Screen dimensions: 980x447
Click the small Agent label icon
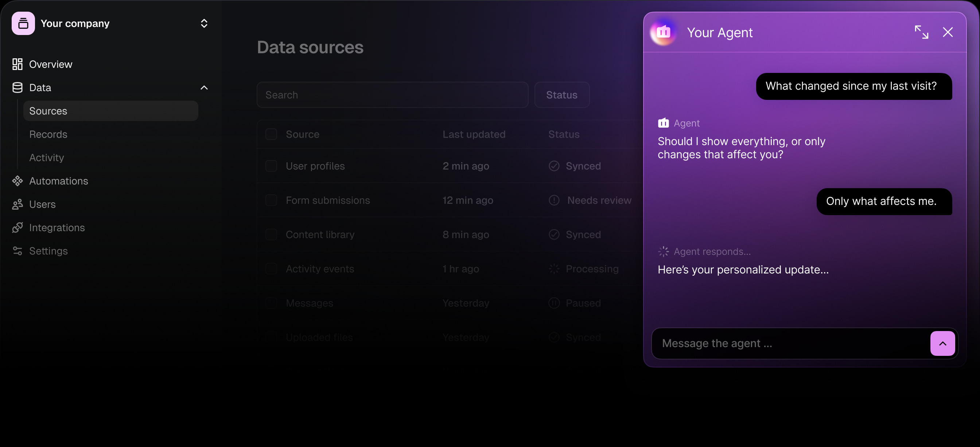tap(663, 123)
